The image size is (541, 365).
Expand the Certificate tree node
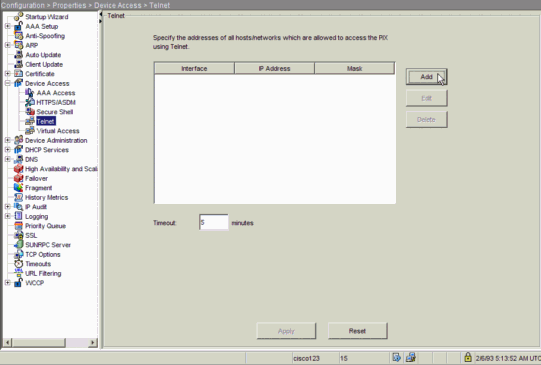[x=8, y=73]
